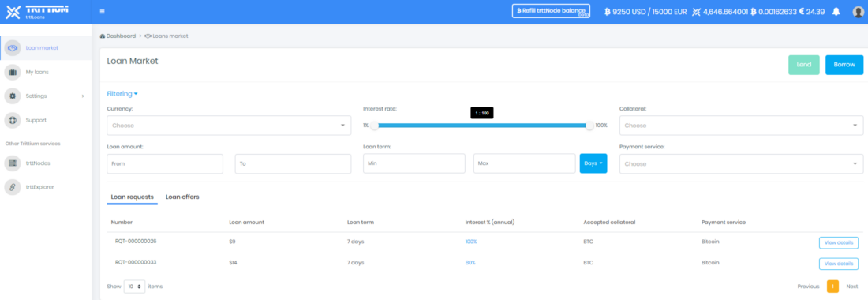Click interest slider minimum handle
868x300 pixels.
pos(375,126)
